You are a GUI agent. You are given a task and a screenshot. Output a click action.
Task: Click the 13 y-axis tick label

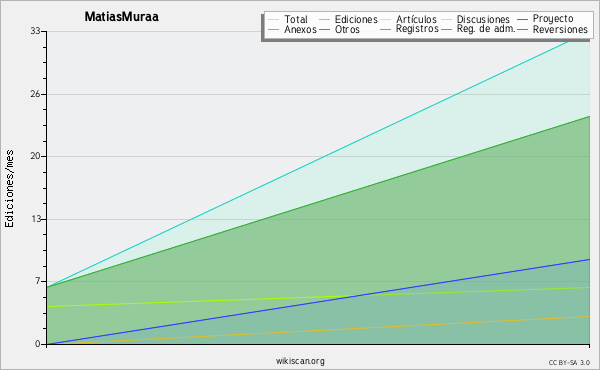[x=36, y=219]
